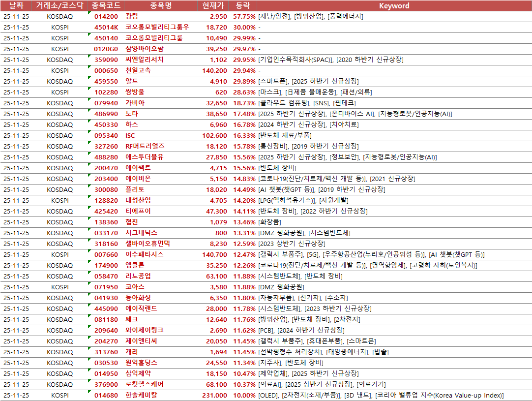
Task: Select stock name ISC
Action: 130,135
